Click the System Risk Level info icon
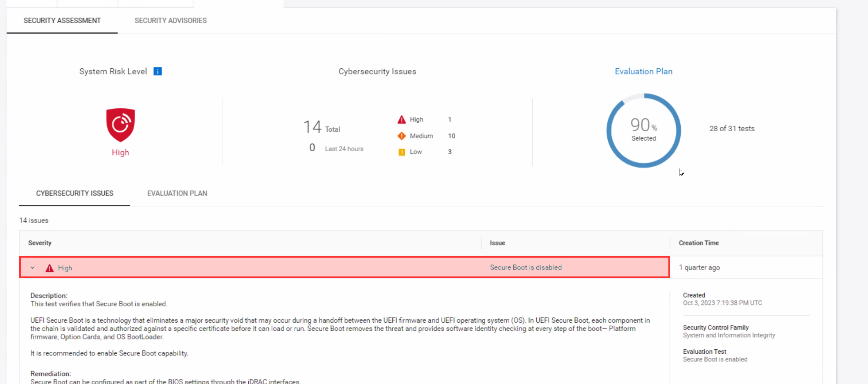Image resolution: width=868 pixels, height=384 pixels. 158,71
